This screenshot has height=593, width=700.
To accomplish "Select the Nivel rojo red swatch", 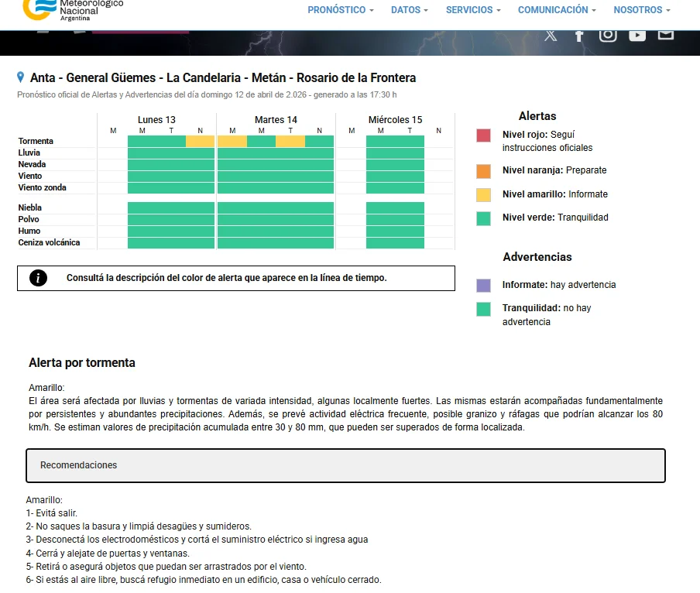I will 483,135.
